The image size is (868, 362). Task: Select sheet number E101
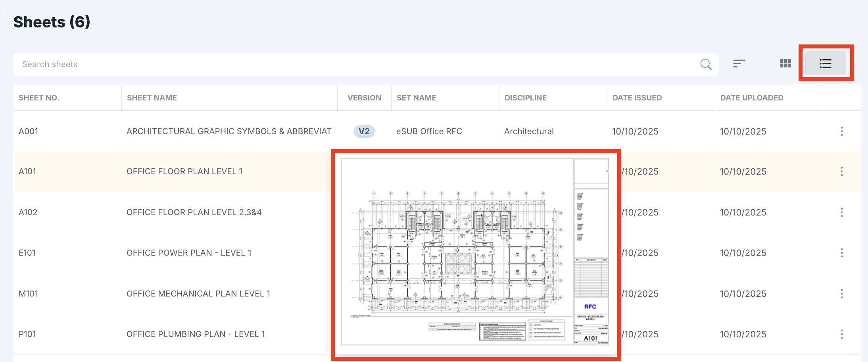point(27,253)
